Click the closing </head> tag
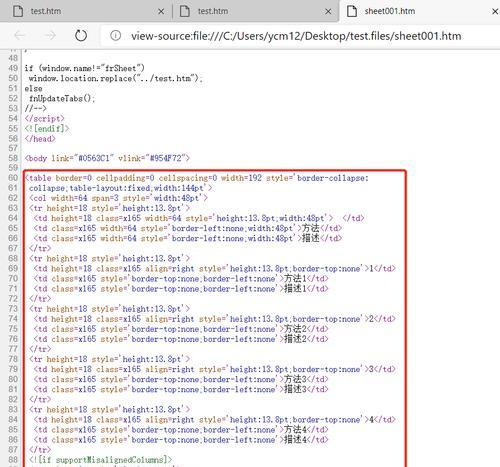Screen dimensions: 500x467 click(40, 138)
